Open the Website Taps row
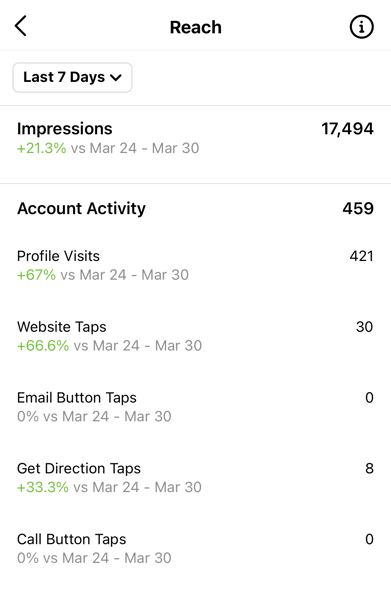This screenshot has width=391, height=591. pos(195,336)
